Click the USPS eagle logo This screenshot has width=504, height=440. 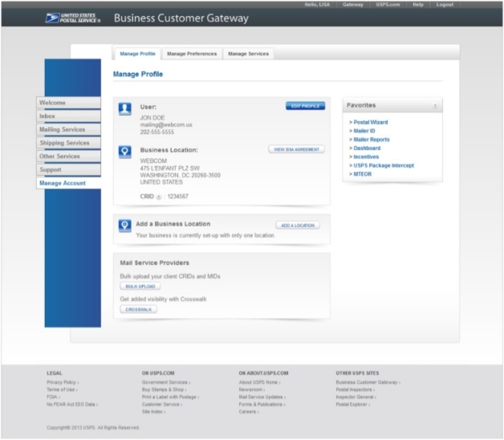(x=73, y=18)
